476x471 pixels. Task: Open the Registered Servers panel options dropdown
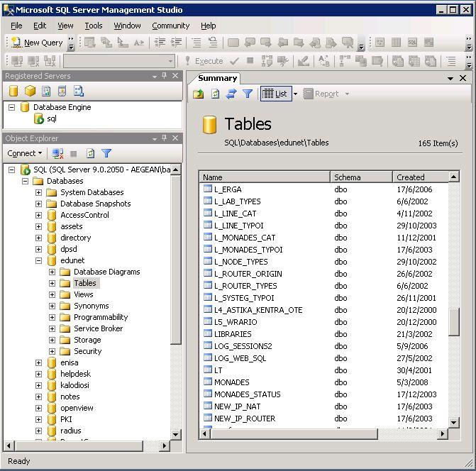155,77
